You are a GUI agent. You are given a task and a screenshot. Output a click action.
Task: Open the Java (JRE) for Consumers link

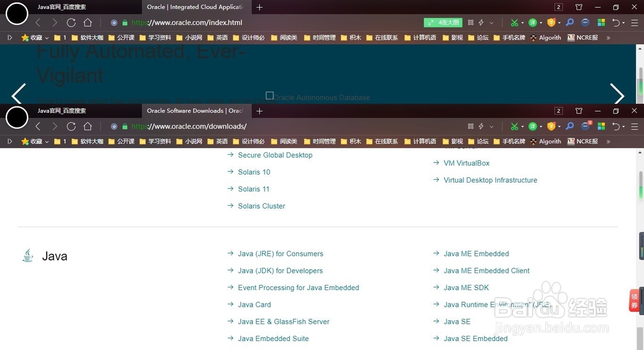coord(281,254)
